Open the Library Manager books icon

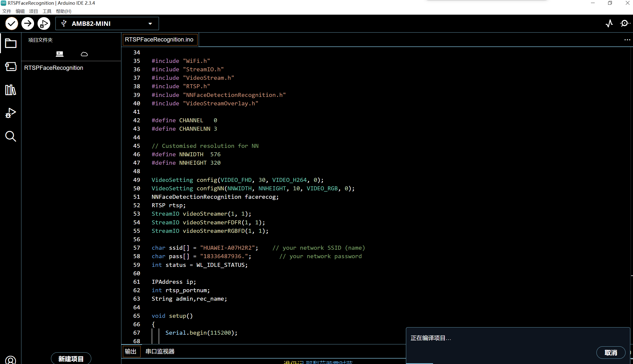(10, 90)
